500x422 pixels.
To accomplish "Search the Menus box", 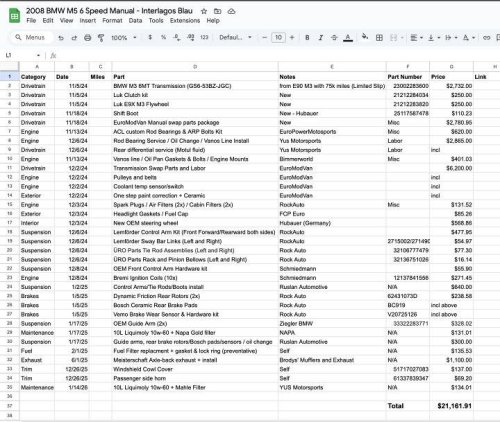I will click(31, 37).
